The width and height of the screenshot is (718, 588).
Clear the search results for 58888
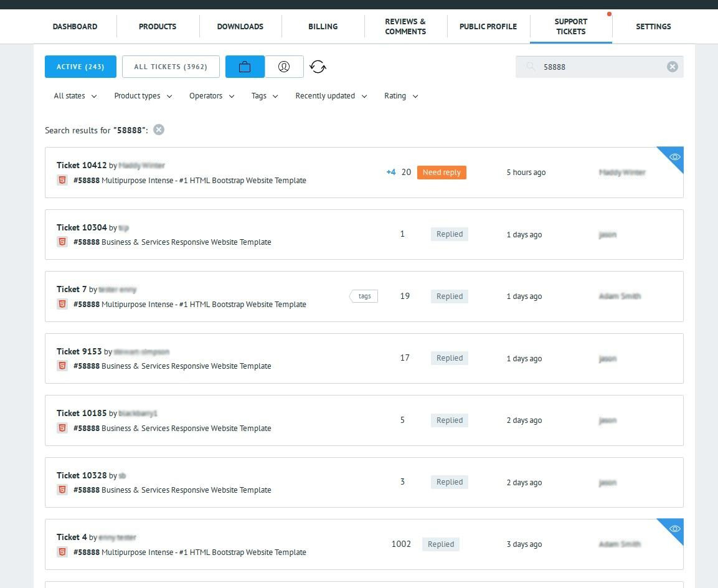(159, 130)
